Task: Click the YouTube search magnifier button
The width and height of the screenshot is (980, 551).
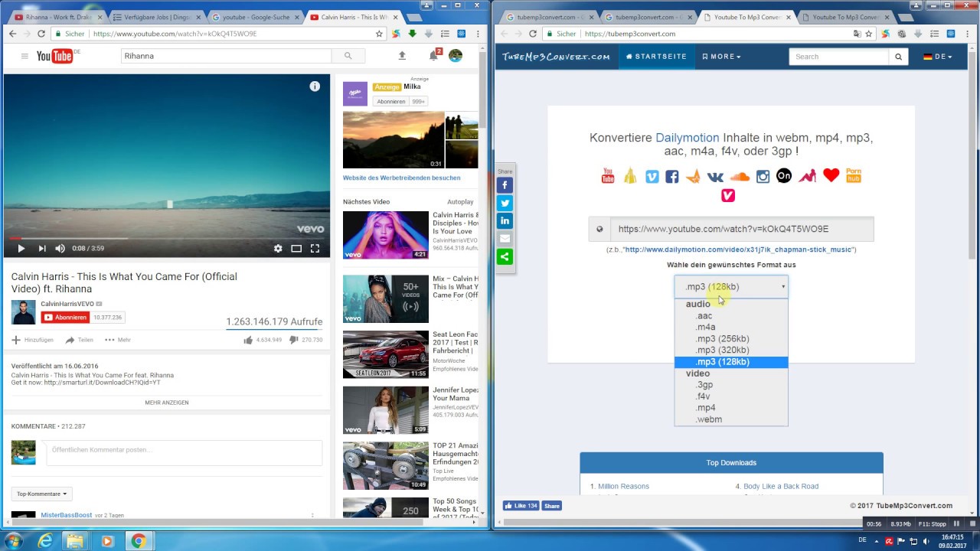Action: click(348, 56)
